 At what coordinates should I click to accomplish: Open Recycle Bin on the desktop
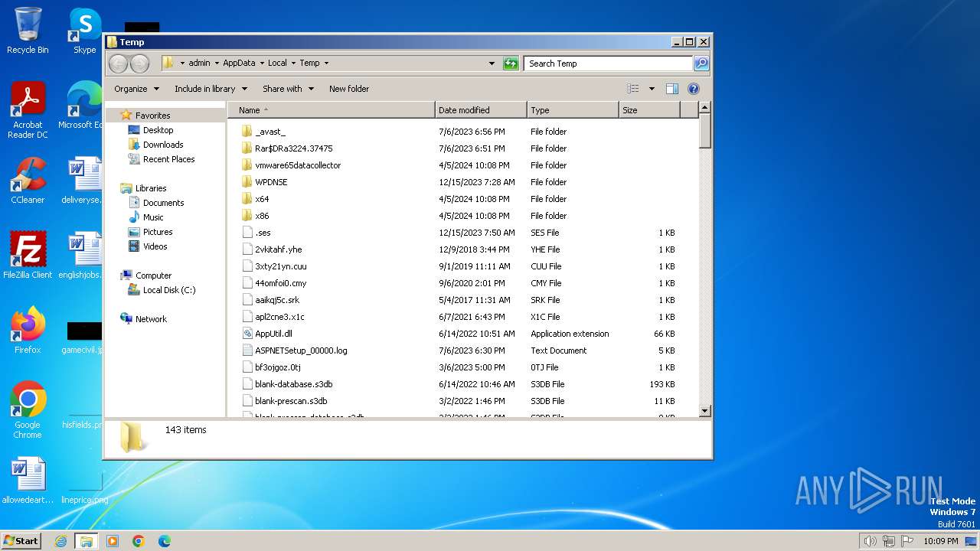pyautogui.click(x=28, y=31)
